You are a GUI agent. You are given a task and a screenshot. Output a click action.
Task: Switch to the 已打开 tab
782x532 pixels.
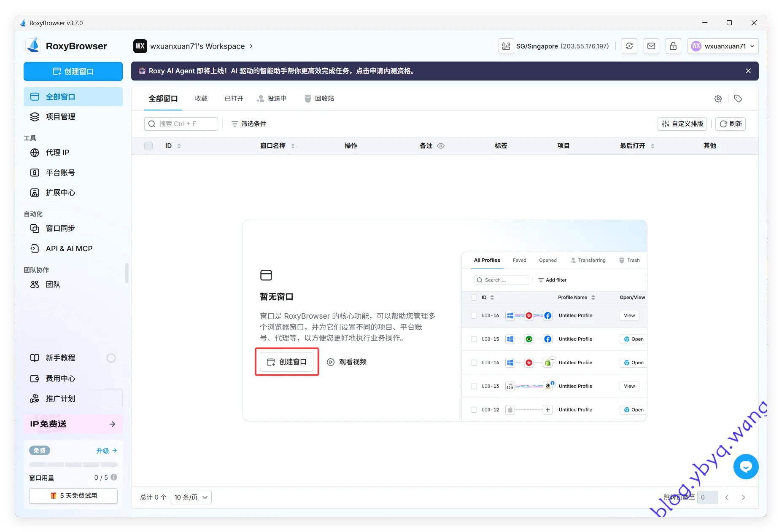(x=234, y=99)
